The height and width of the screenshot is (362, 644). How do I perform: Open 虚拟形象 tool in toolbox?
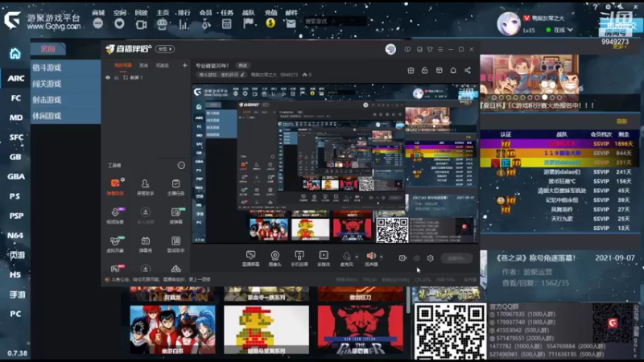(x=115, y=245)
